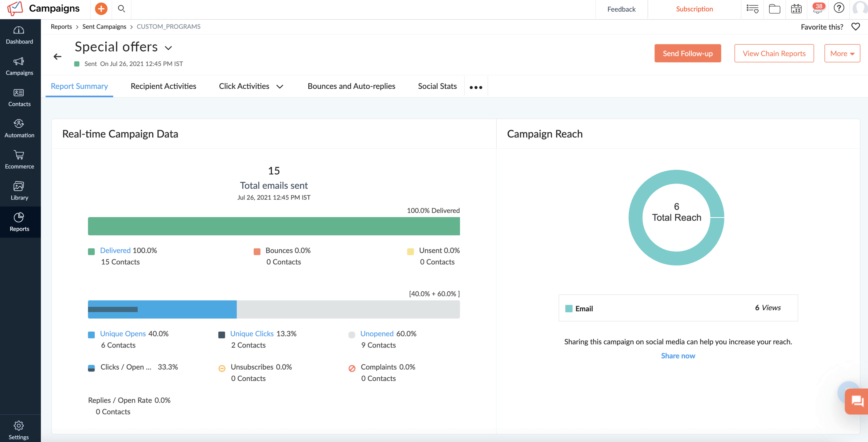Open the Feedback link

tap(621, 9)
